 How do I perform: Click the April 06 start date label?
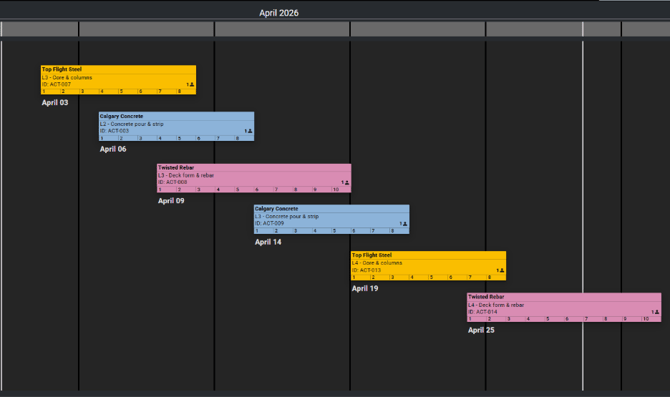point(113,149)
